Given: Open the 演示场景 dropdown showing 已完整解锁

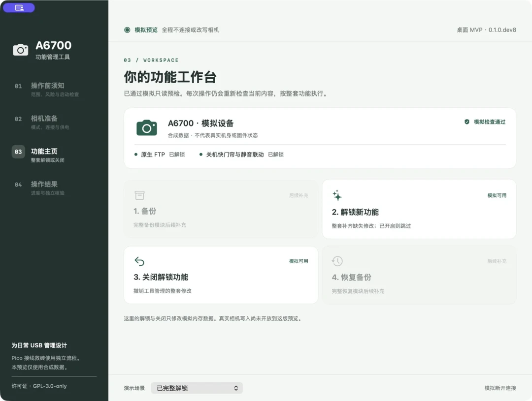Looking at the screenshot, I should [197, 388].
